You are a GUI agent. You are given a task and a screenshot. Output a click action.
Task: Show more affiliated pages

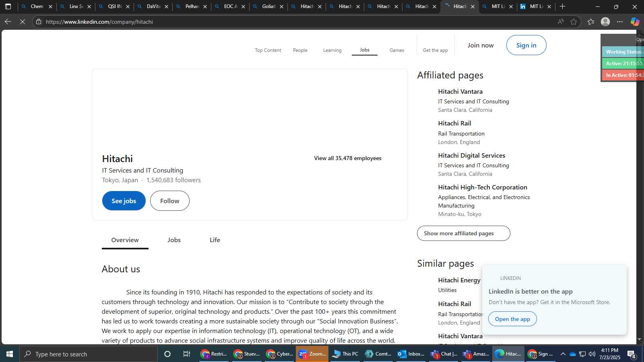(463, 233)
